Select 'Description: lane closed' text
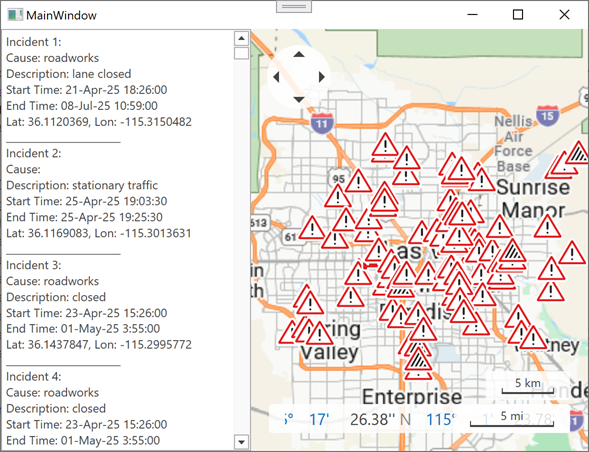 [x=69, y=74]
